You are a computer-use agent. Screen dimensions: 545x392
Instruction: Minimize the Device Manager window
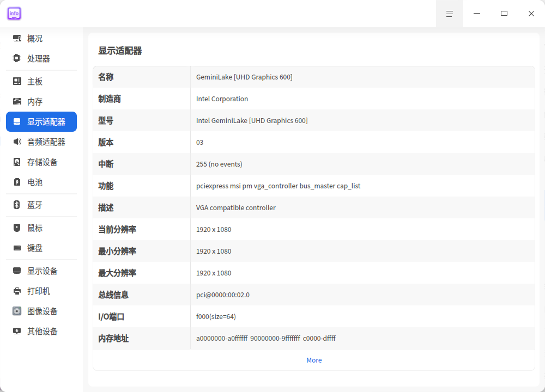477,14
